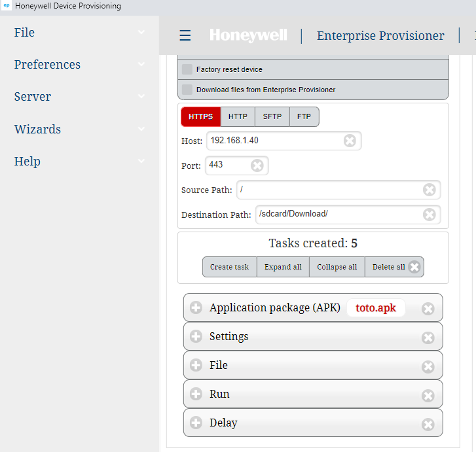Click the Expand all button
Screen dimensions: 476x452
click(x=283, y=267)
